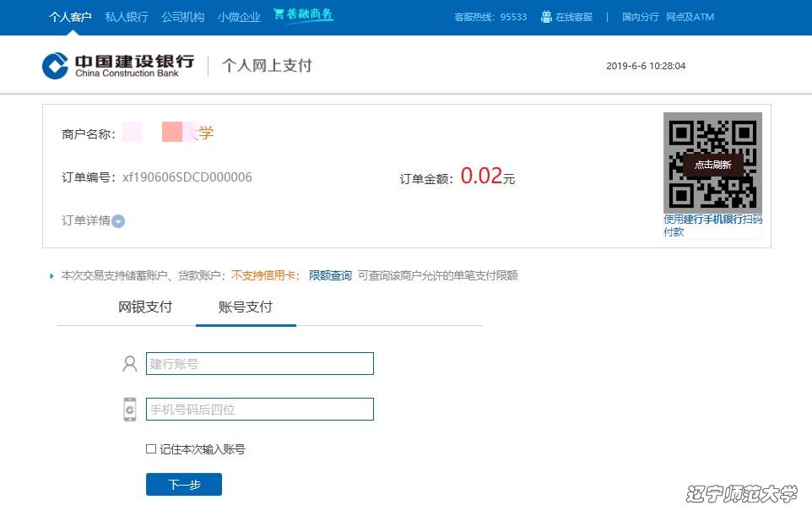This screenshot has height=516, width=812.
Task: Check the 记住本次输入账号 checkbox
Action: 151,449
